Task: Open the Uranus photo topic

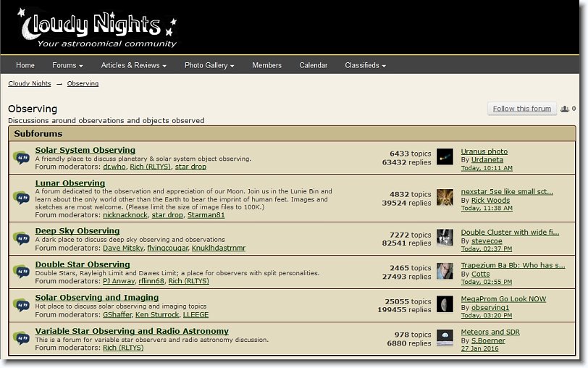Action: tap(484, 151)
